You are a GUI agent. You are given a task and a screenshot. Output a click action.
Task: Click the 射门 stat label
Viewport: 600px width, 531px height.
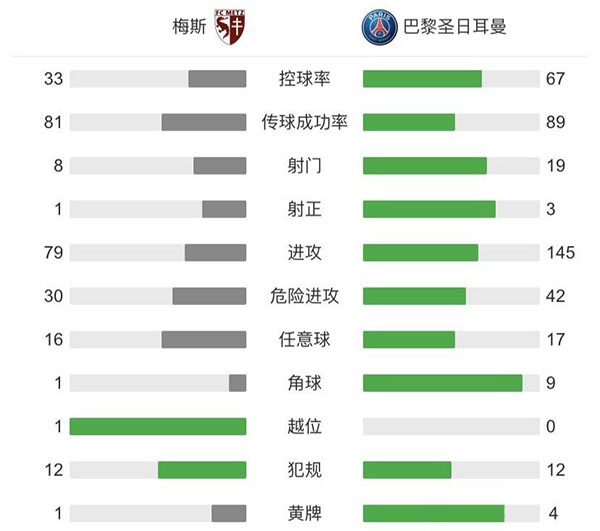(304, 165)
